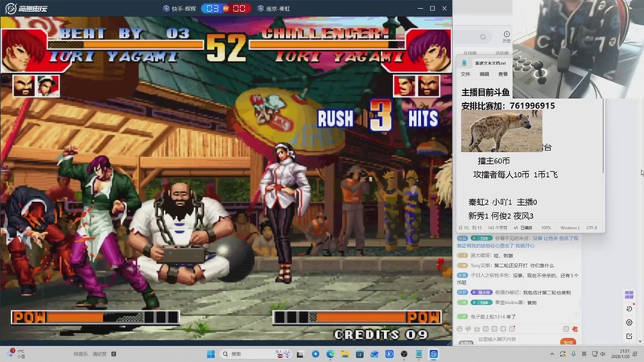
Task: Open the blue K app icon on the taskbar
Action: click(x=390, y=354)
